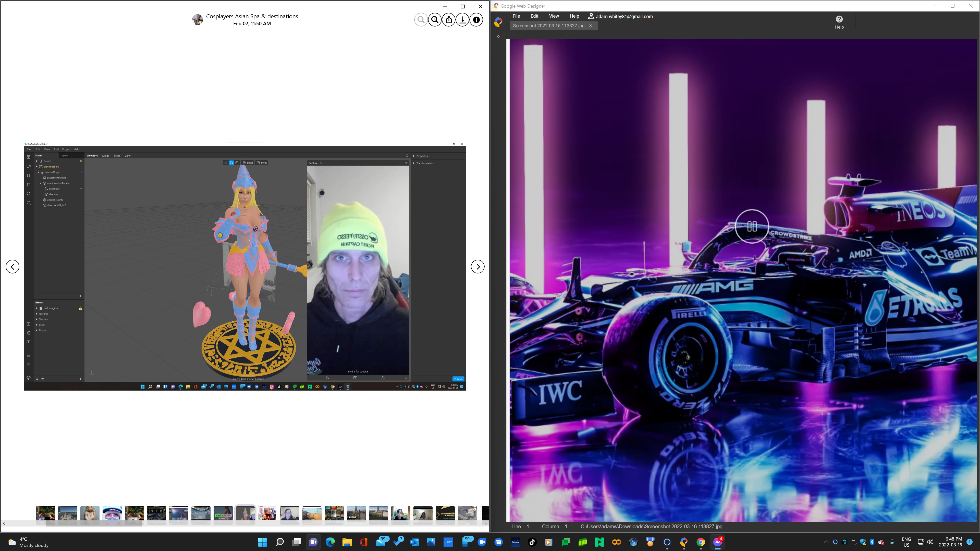Select the Scale tool above the viewport
This screenshot has width=980, height=551.
237,163
